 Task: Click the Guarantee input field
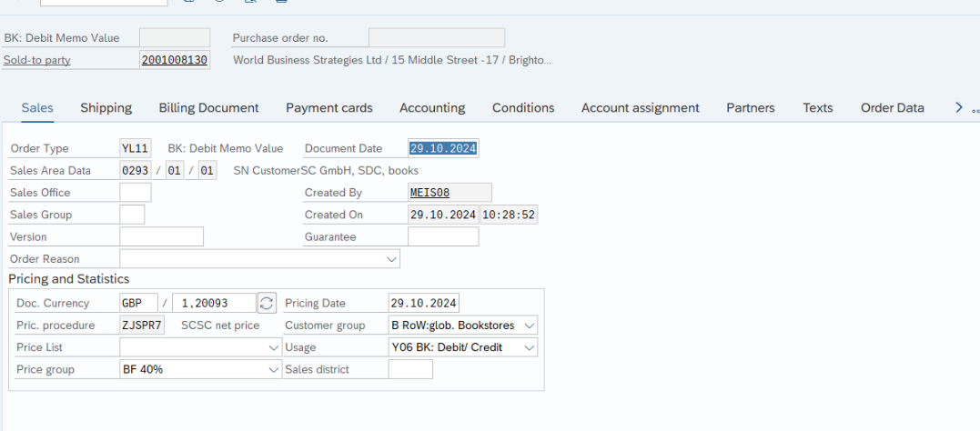click(x=443, y=236)
